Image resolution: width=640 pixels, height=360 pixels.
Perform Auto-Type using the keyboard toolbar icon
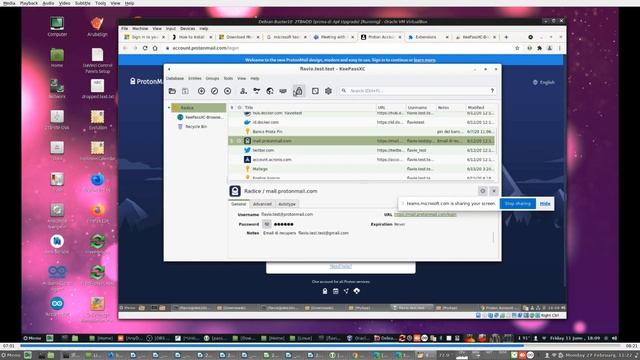[283, 91]
